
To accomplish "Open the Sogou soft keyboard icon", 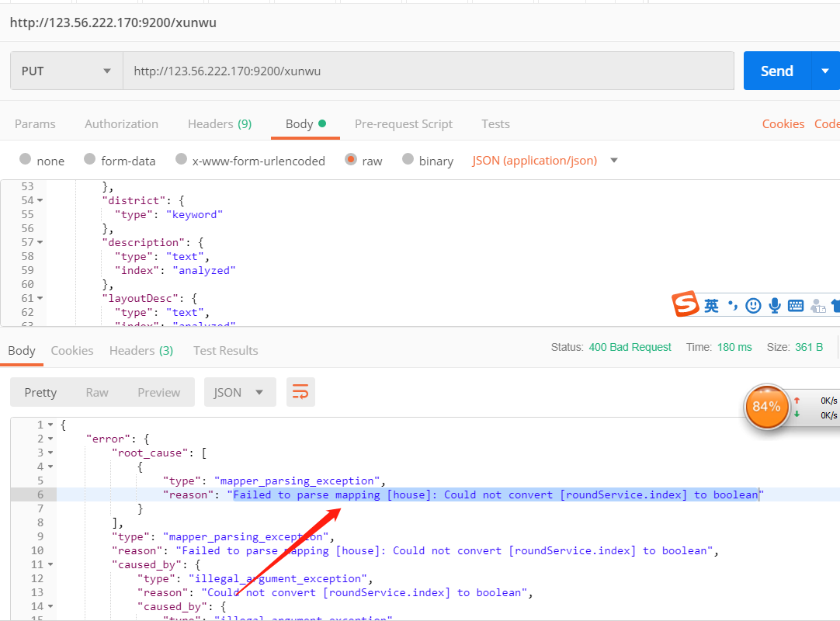I will point(796,305).
